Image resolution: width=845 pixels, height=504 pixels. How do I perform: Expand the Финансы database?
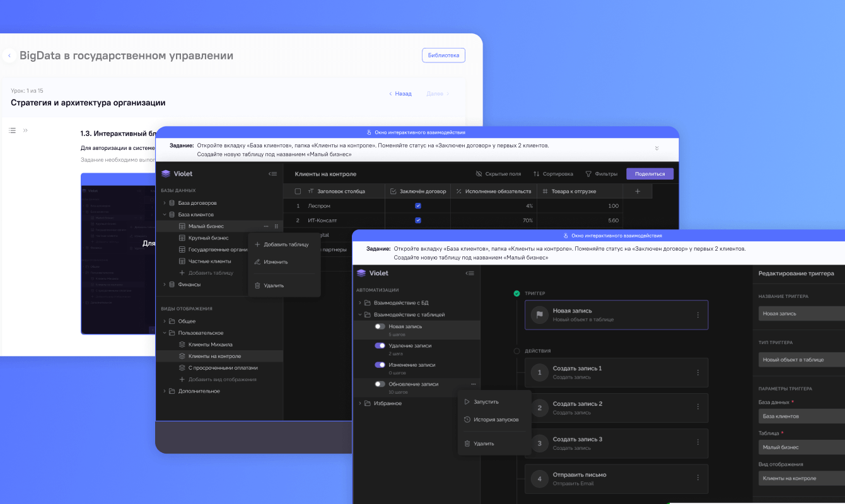pyautogui.click(x=165, y=285)
